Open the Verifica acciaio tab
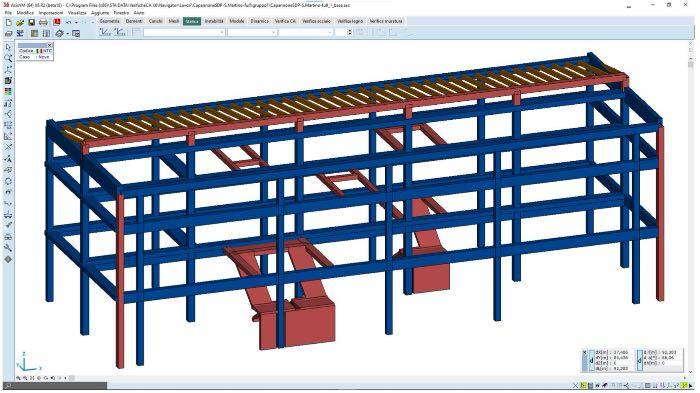The width and height of the screenshot is (700, 393). tap(316, 21)
